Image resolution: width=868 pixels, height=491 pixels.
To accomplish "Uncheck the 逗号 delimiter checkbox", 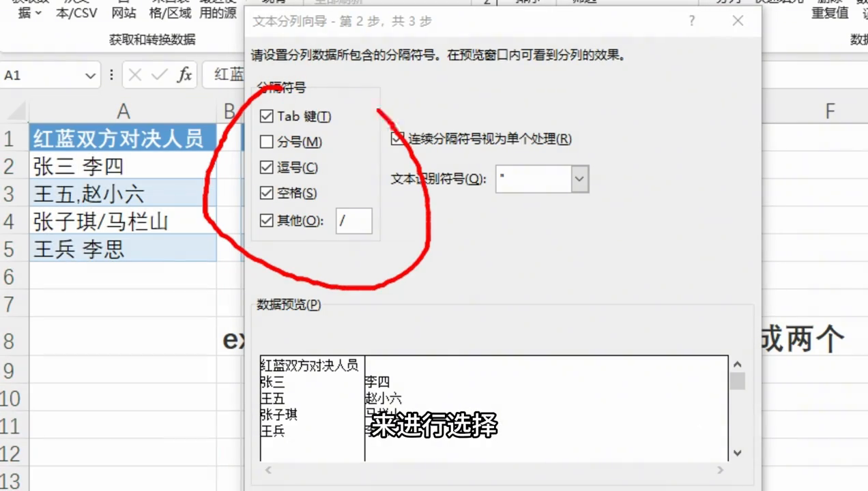I will tap(266, 168).
